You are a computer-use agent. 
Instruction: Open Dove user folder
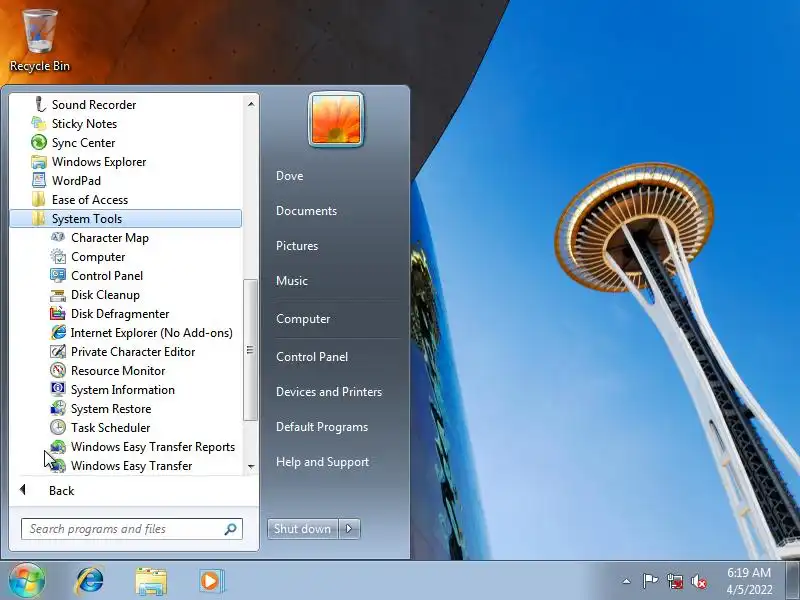(x=289, y=176)
